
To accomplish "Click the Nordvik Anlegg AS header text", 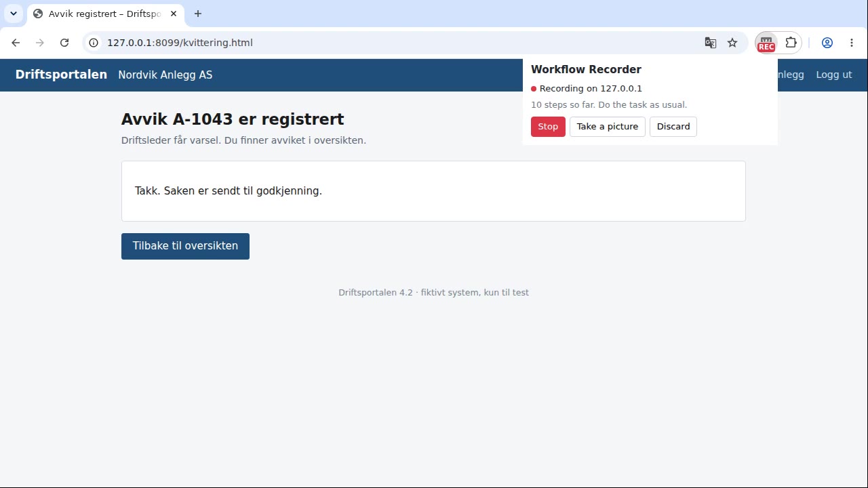I will pos(165,75).
